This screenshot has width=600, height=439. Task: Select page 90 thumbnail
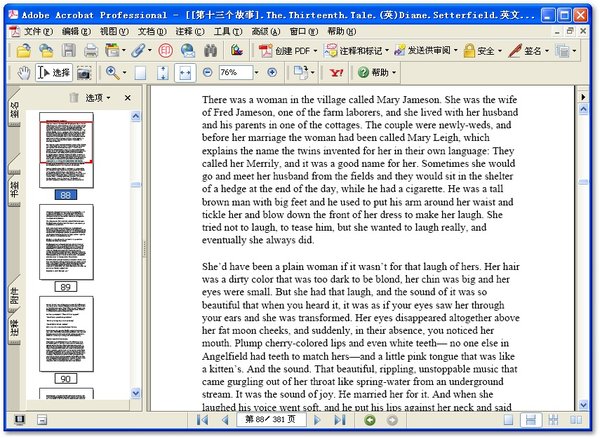coord(66,333)
